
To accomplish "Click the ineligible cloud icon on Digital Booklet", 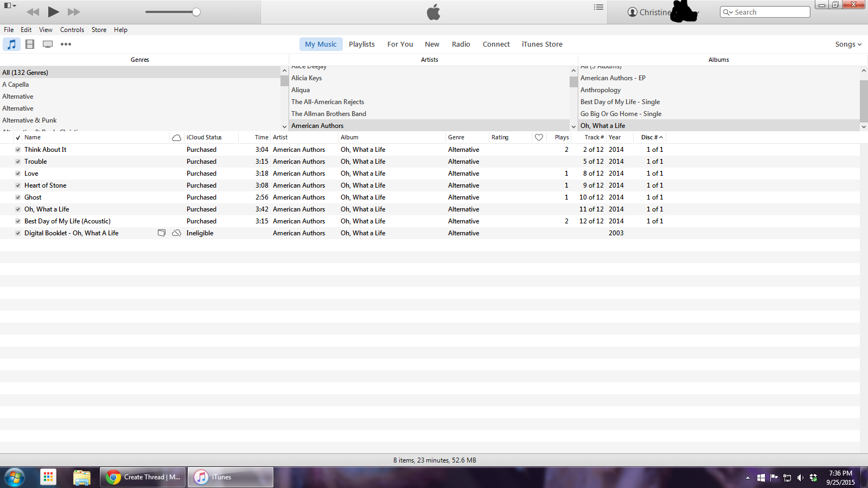I will tap(176, 233).
